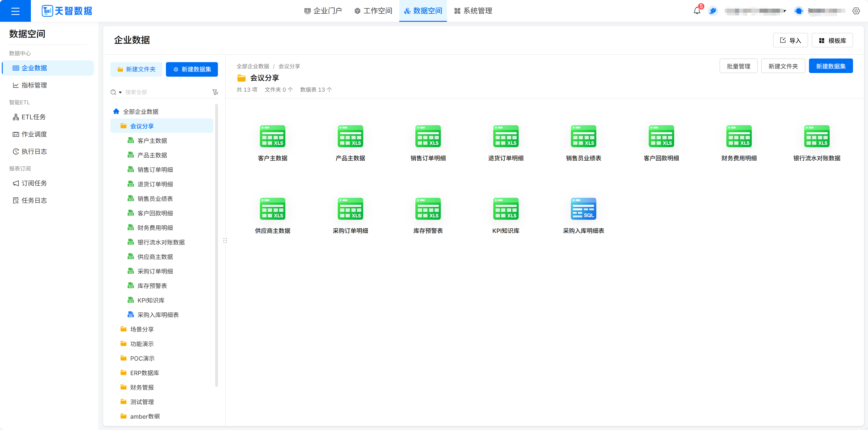Click the panel splitter drag handle dots
Screen dimensions: 868x430
click(x=225, y=240)
